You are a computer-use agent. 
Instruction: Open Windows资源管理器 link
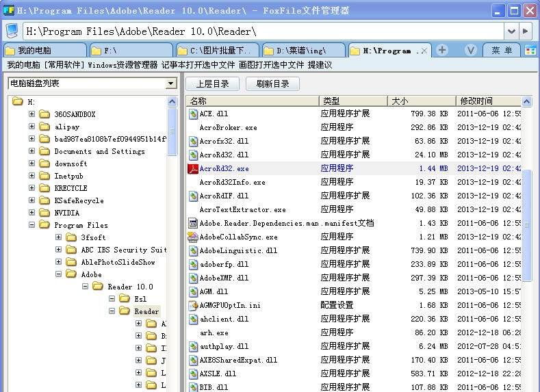[123, 65]
